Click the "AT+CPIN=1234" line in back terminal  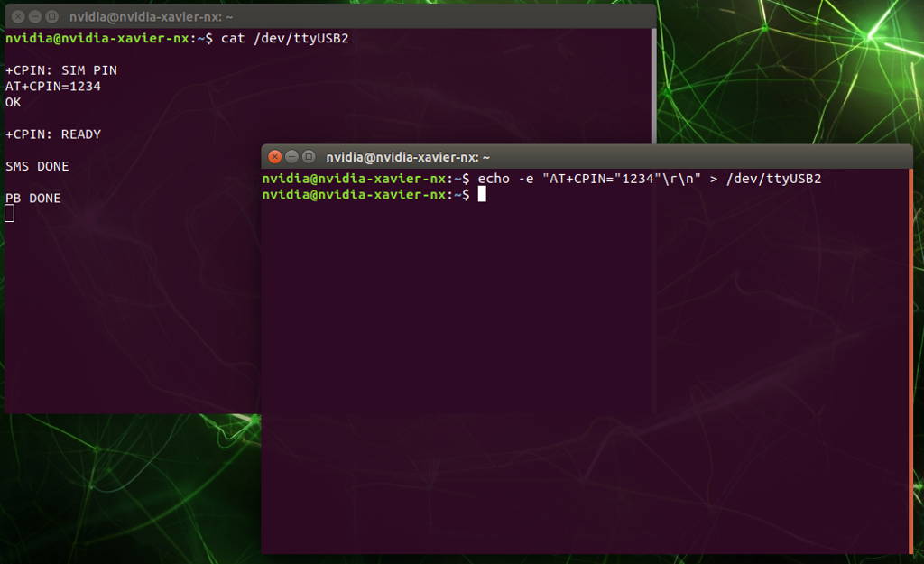point(53,87)
